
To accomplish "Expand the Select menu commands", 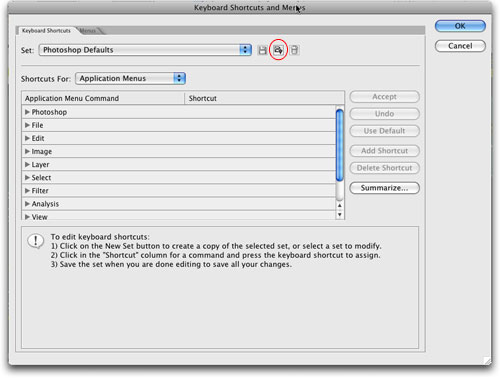I will [x=27, y=177].
